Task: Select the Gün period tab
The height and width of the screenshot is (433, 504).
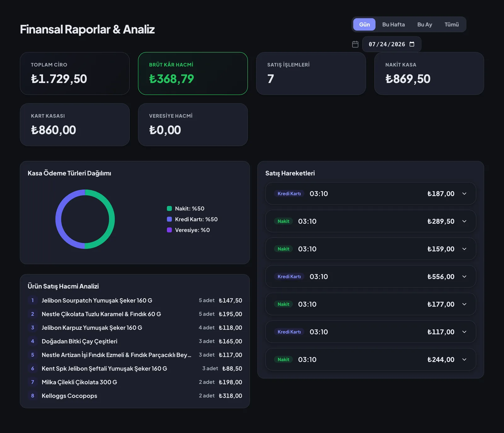Action: point(364,25)
